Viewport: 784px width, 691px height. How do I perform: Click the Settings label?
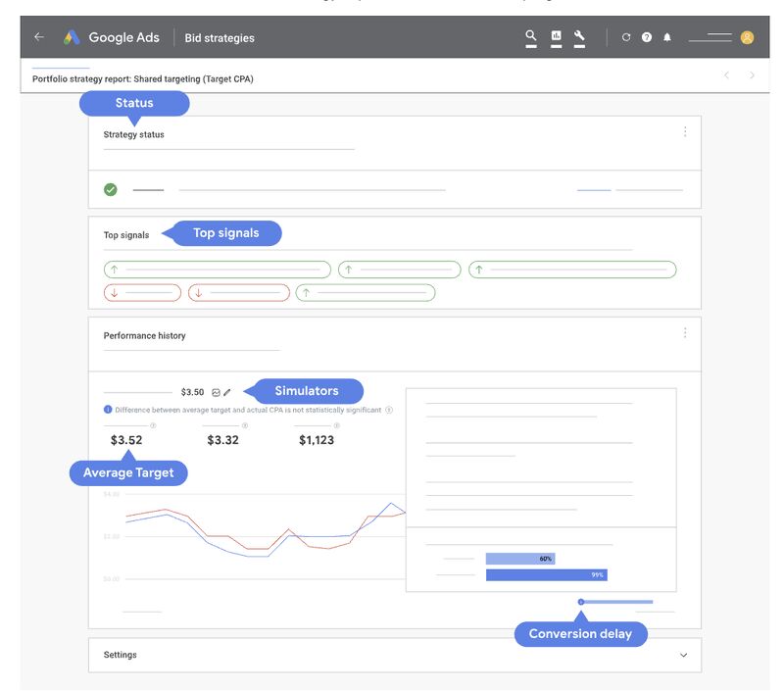click(x=120, y=655)
